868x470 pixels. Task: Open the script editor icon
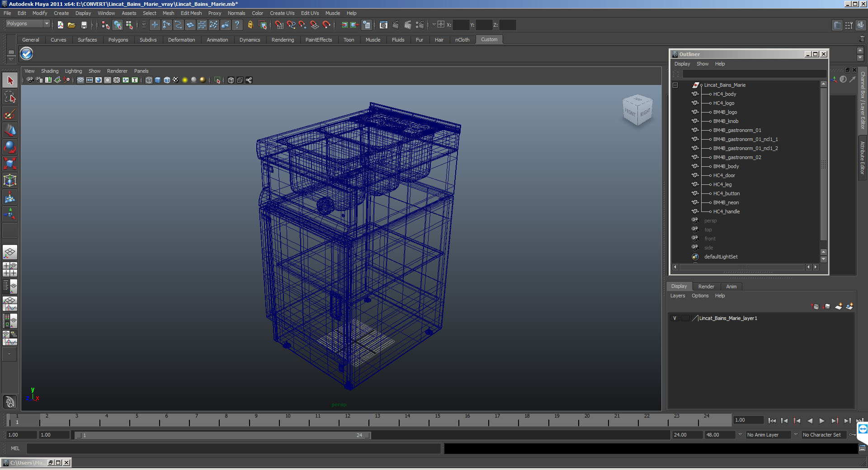862,448
